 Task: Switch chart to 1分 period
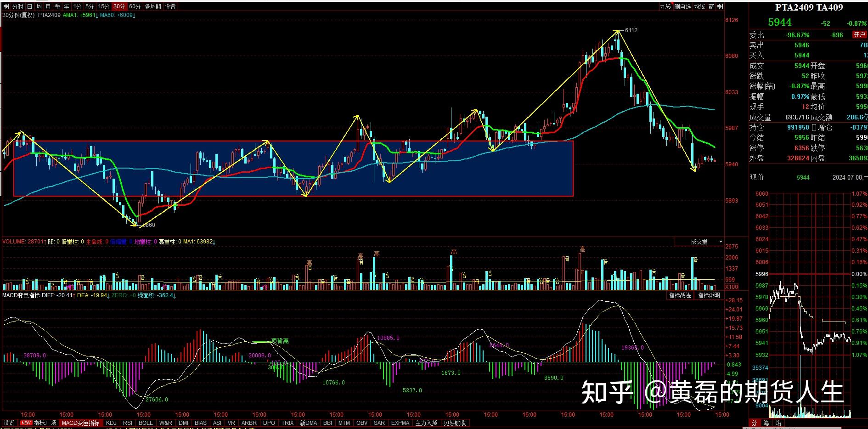77,6
